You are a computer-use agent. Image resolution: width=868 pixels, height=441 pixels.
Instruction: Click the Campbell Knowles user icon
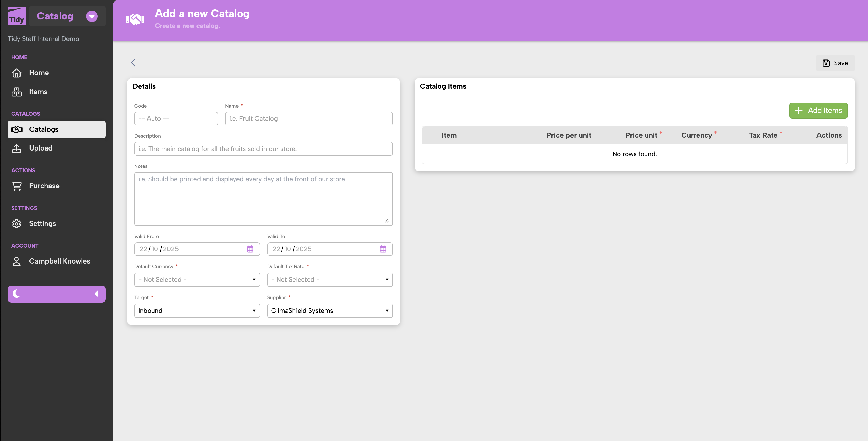[16, 262]
